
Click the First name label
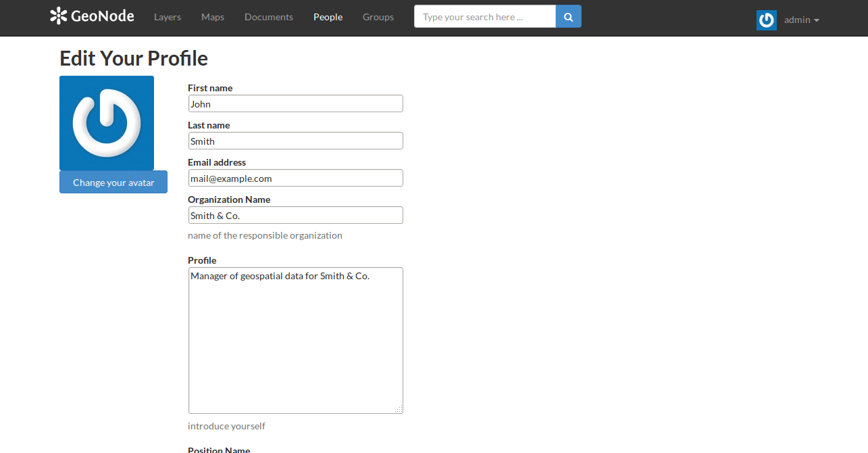(x=210, y=88)
